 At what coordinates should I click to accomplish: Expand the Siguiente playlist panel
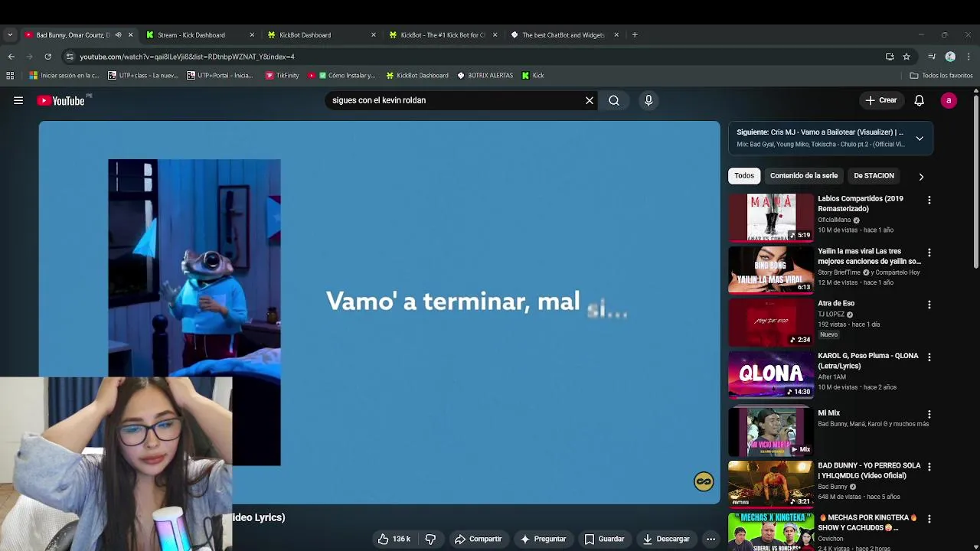tap(920, 139)
